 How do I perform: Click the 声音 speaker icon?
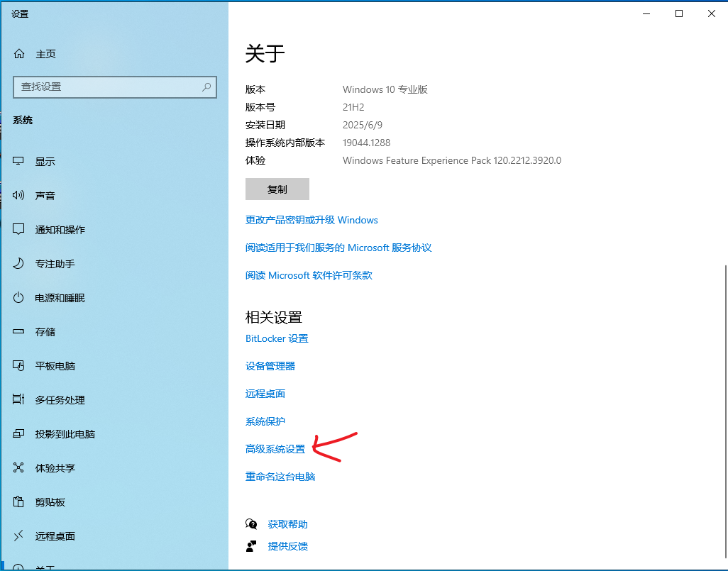18,196
